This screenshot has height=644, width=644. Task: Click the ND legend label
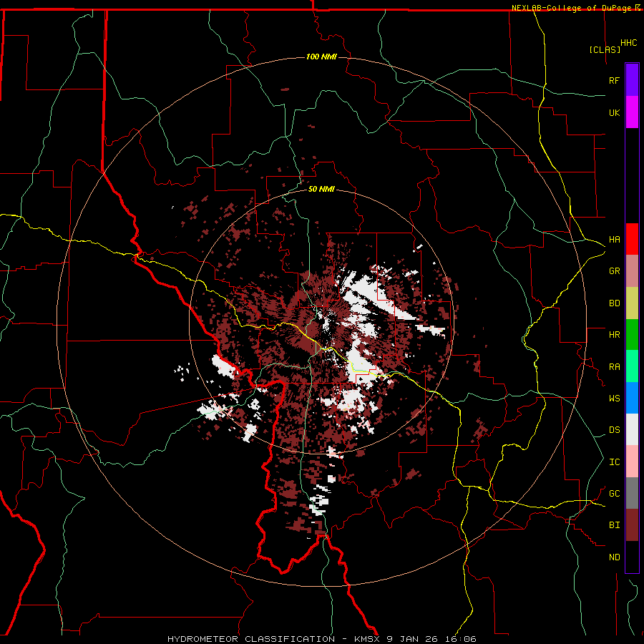tap(614, 557)
